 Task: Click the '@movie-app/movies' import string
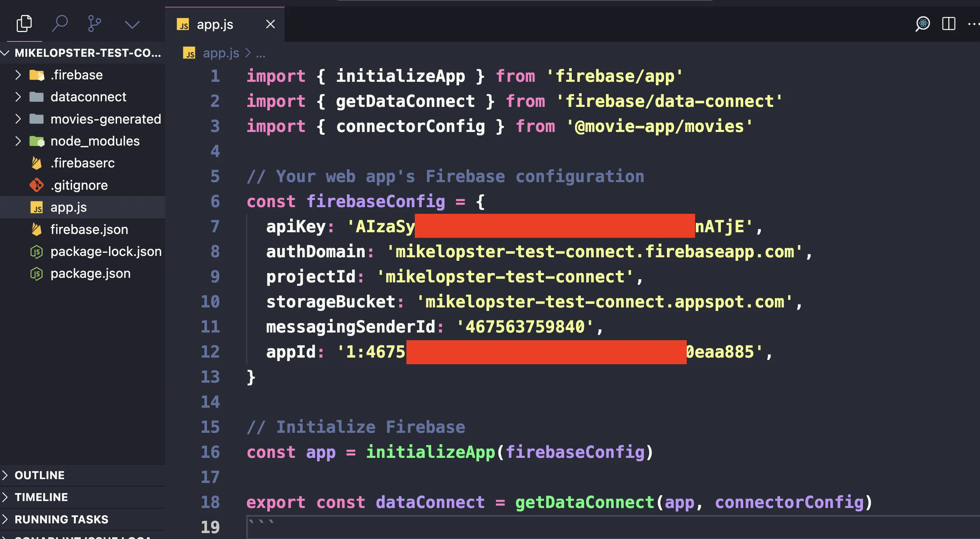click(x=659, y=126)
